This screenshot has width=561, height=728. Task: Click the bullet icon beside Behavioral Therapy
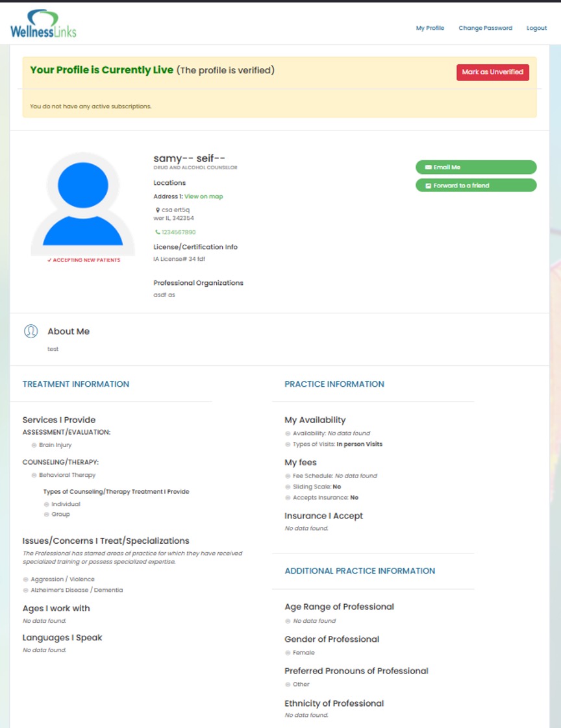[34, 476]
